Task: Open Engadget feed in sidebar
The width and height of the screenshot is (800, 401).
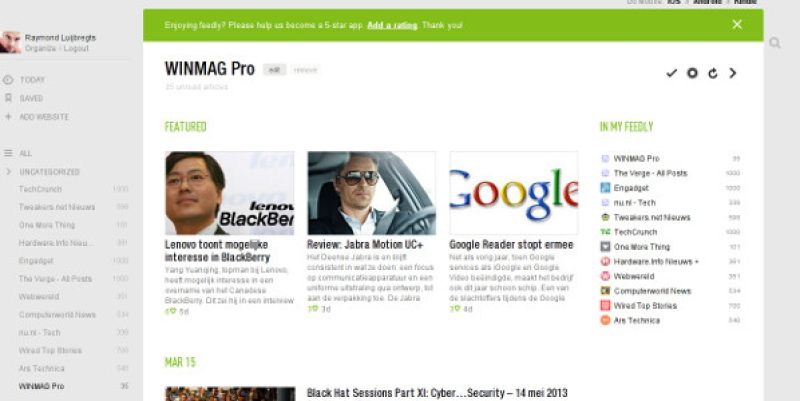Action: [x=36, y=261]
